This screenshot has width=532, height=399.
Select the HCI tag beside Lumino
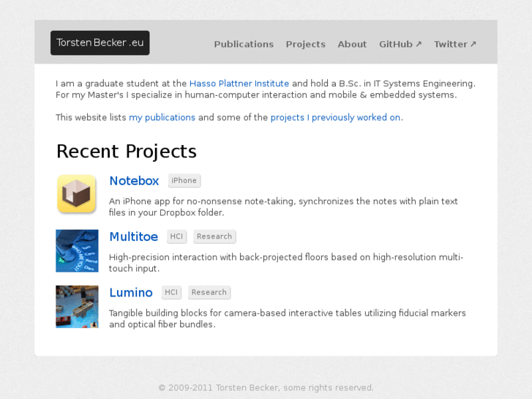click(x=171, y=293)
